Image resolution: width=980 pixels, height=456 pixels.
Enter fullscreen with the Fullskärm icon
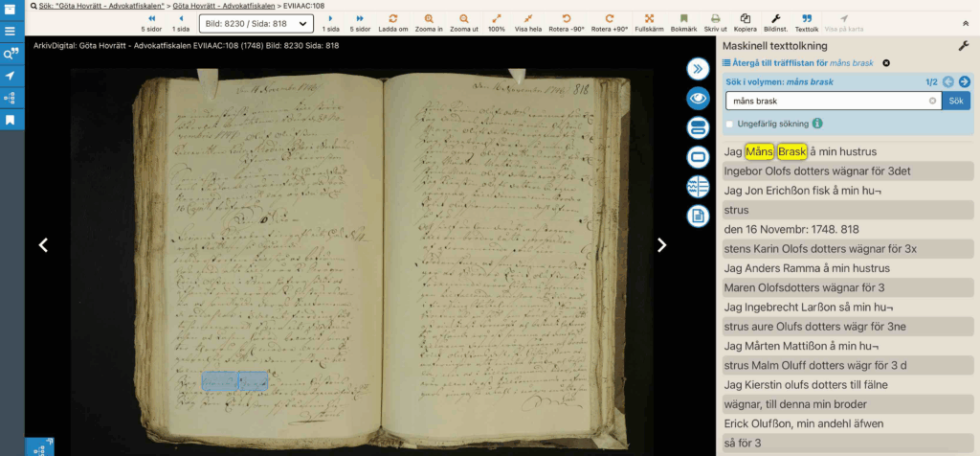[x=649, y=18]
